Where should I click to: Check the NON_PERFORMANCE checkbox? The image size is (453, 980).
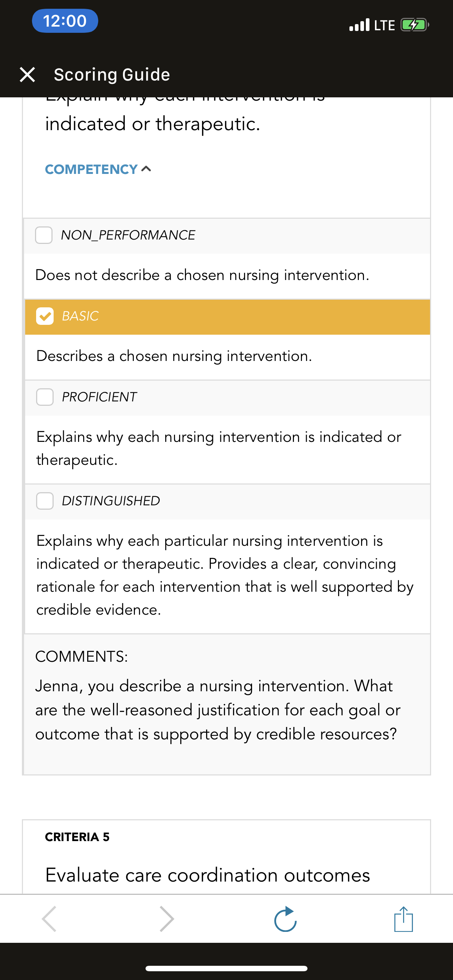pyautogui.click(x=44, y=235)
